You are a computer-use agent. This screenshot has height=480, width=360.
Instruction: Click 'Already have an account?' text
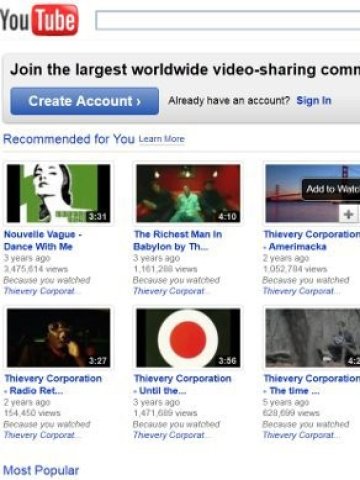pos(229,100)
